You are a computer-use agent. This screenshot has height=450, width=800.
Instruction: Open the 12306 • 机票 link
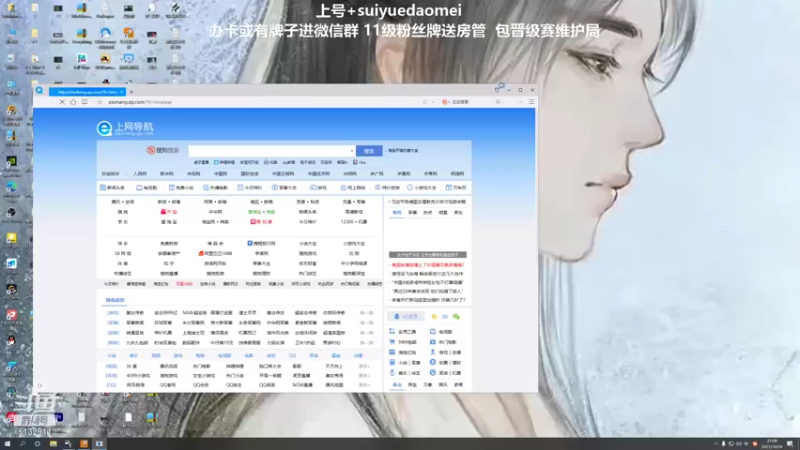(x=354, y=222)
